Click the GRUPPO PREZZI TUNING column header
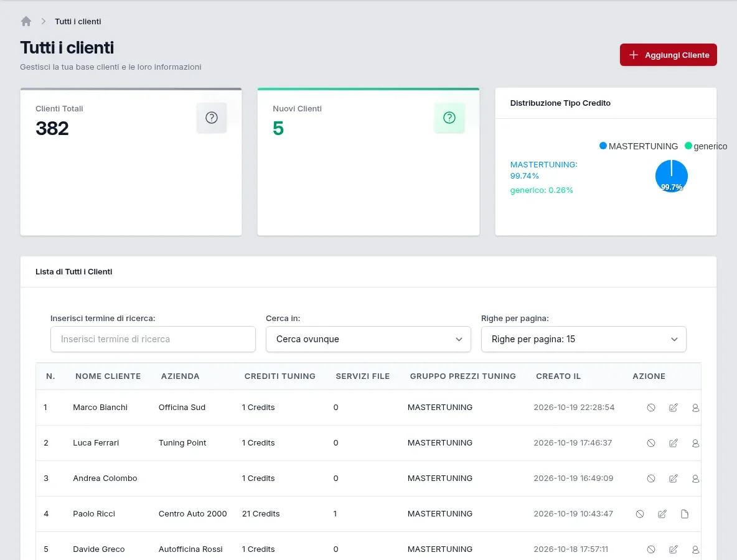The width and height of the screenshot is (737, 560). tap(463, 376)
